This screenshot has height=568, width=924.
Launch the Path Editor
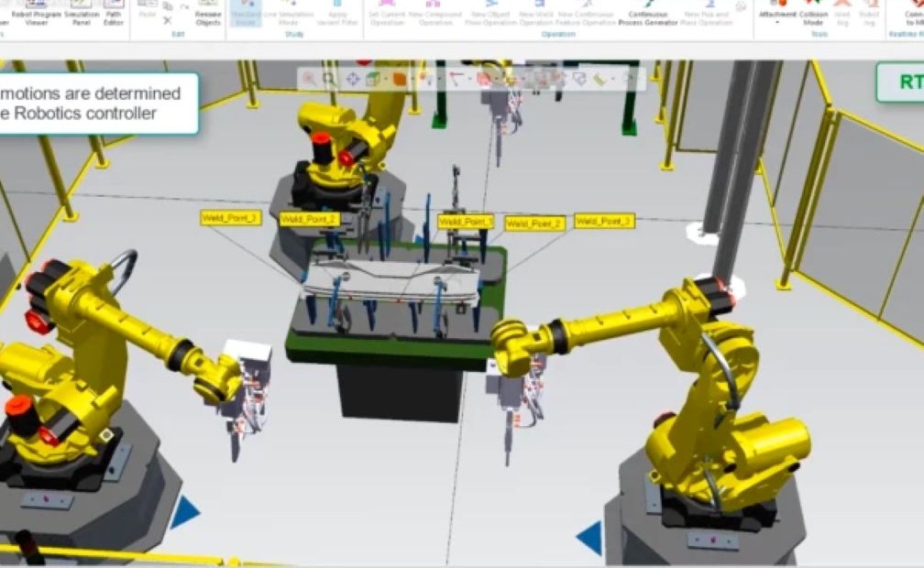(115, 13)
